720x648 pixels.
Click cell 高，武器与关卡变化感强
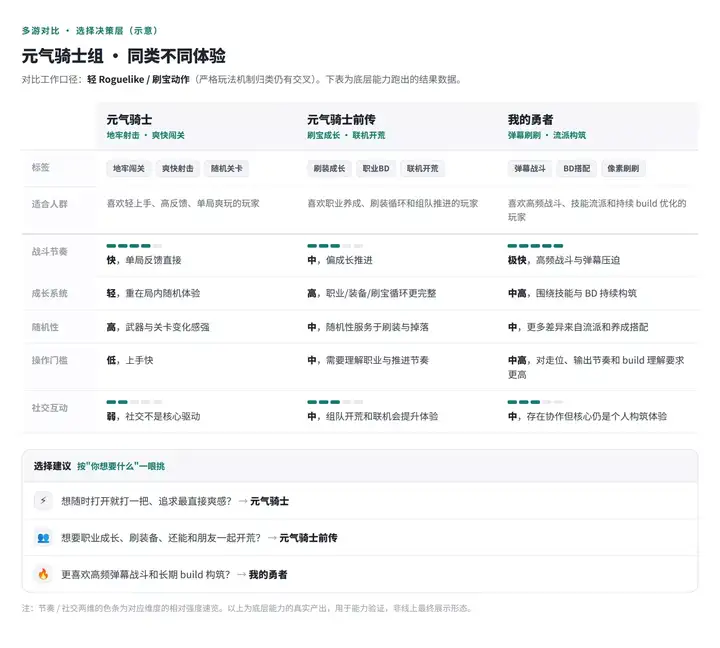(x=158, y=327)
